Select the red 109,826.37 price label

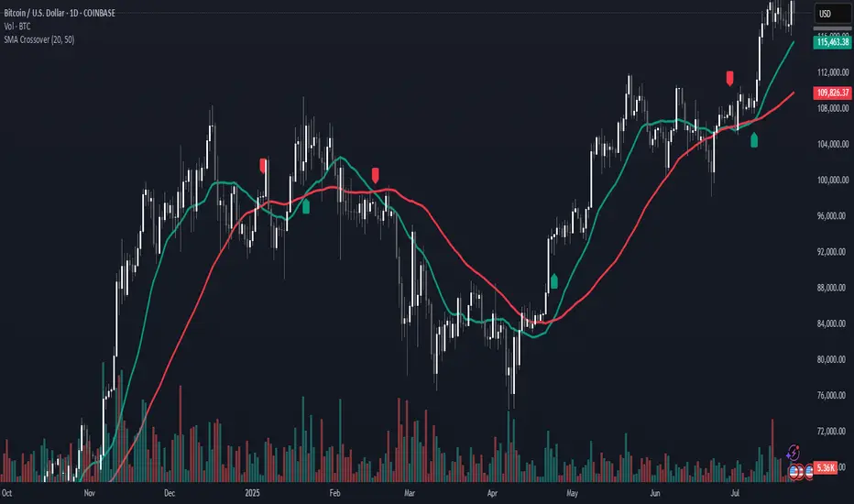click(832, 93)
